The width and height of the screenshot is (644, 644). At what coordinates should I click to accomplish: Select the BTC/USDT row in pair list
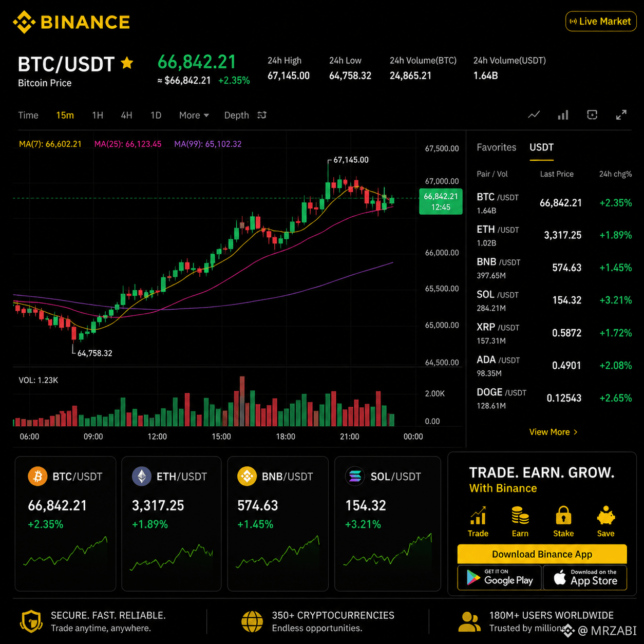554,203
